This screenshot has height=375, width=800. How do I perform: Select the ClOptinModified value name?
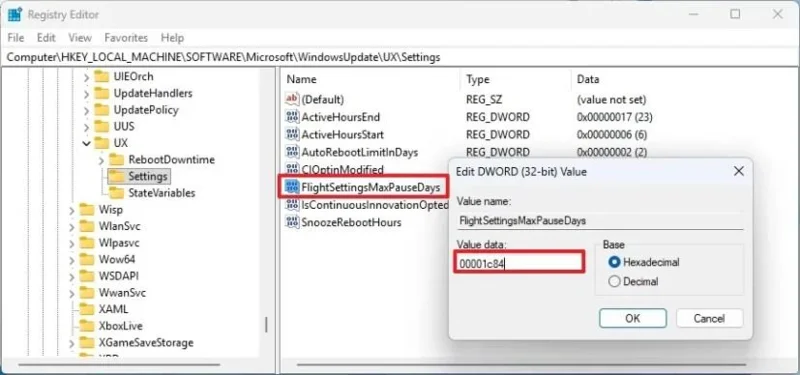pos(342,169)
